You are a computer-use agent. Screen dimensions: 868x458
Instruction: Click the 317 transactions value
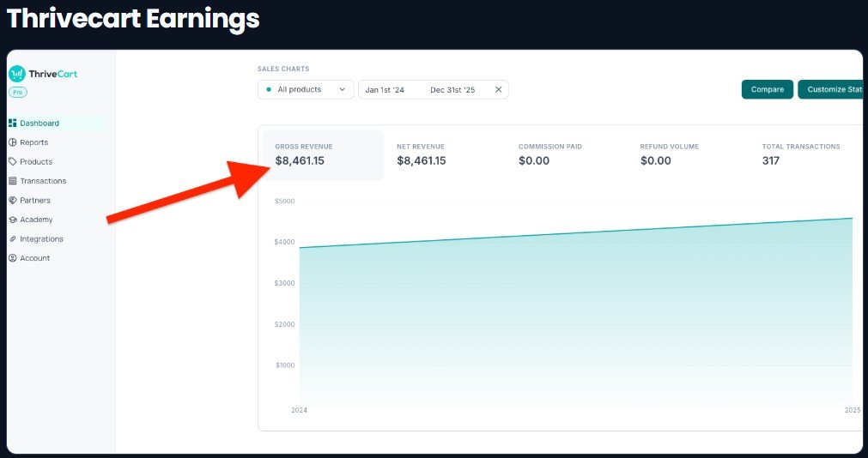771,161
